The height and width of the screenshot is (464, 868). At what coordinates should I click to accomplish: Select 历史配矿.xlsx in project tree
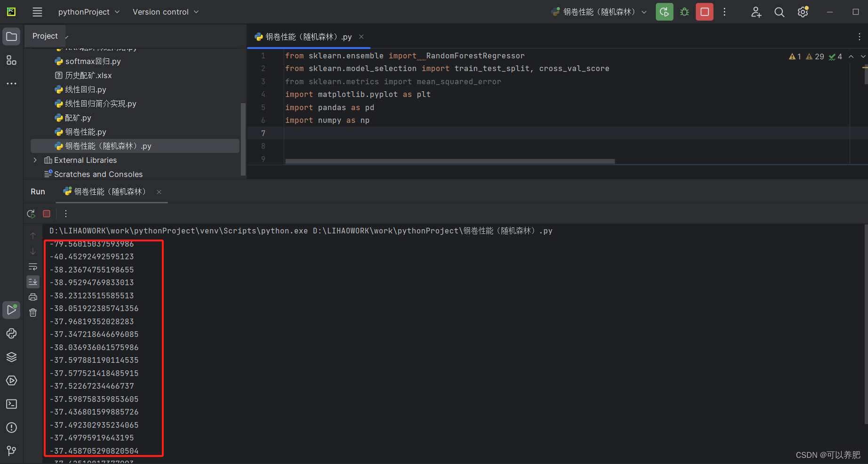point(84,75)
